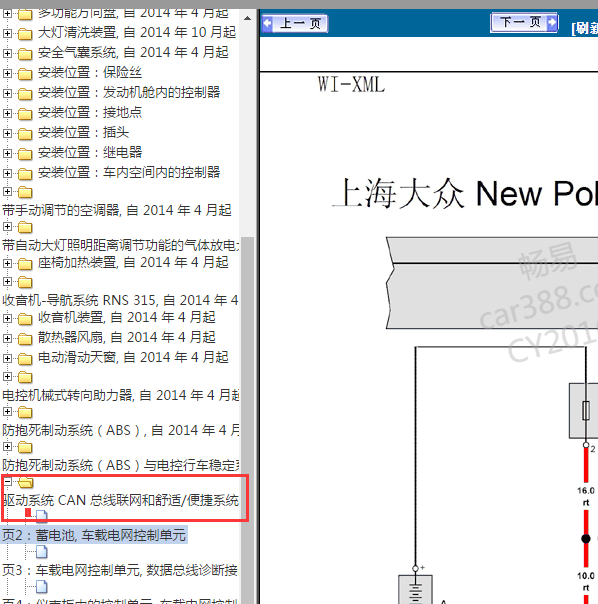The image size is (598, 604).
Task: Click the tree panel scrollbar thumb
Action: pos(247,420)
